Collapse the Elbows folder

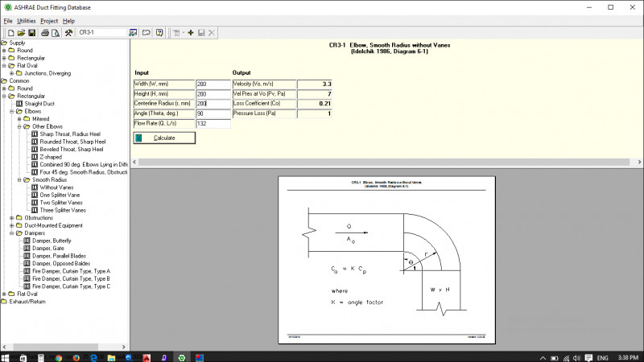(12, 111)
